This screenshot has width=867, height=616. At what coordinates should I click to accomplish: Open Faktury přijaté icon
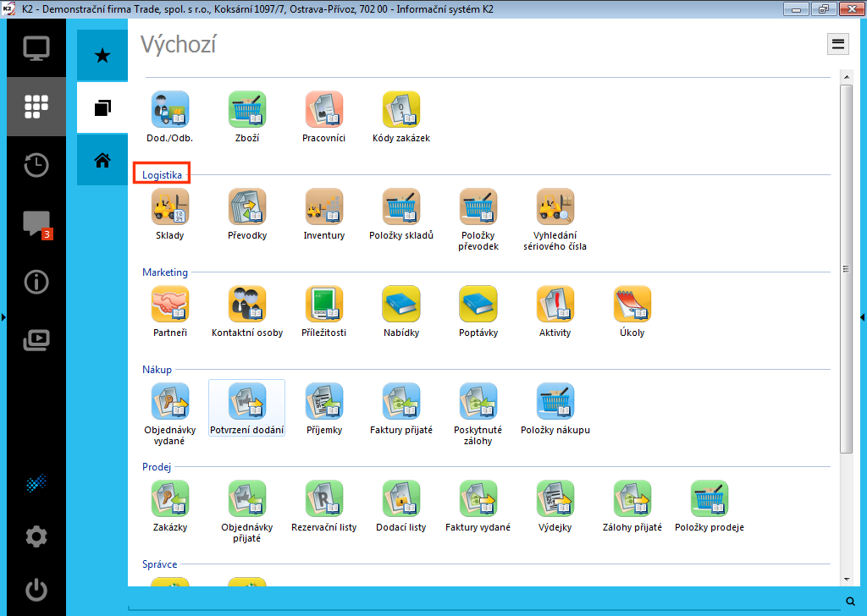click(x=401, y=401)
